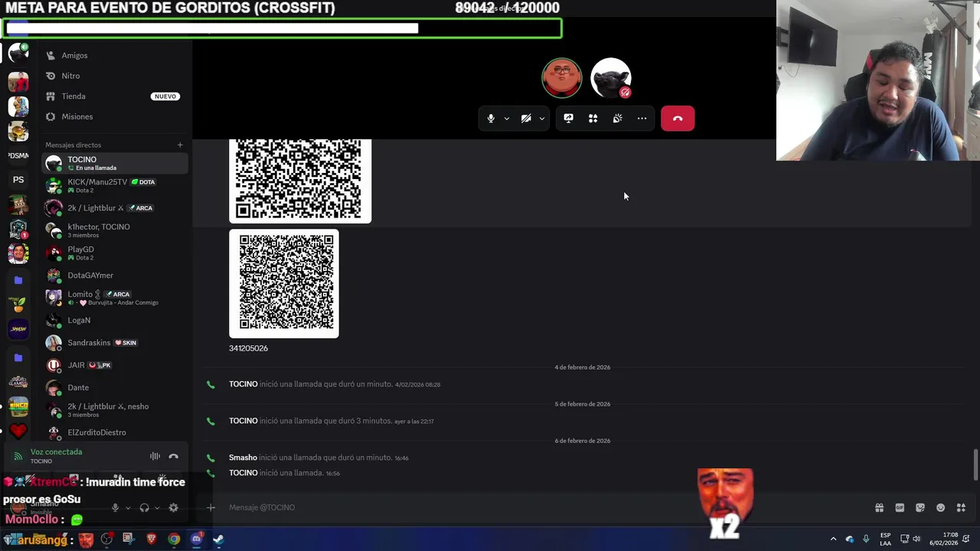Open camera options arrow in call controls
Image resolution: width=980 pixels, height=551 pixels.
point(541,119)
